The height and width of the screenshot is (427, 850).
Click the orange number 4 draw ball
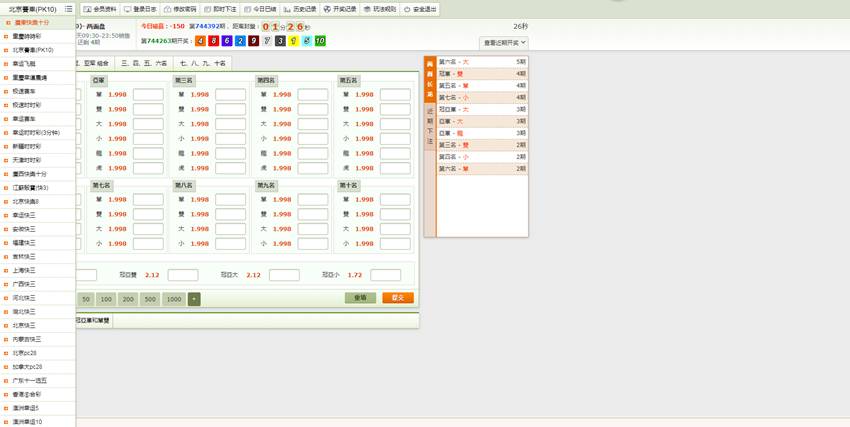click(x=201, y=41)
